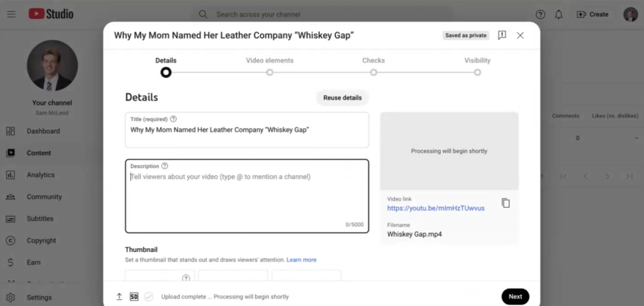The width and height of the screenshot is (644, 306).
Task: Open the Learn more thumbnail link
Action: 301,260
